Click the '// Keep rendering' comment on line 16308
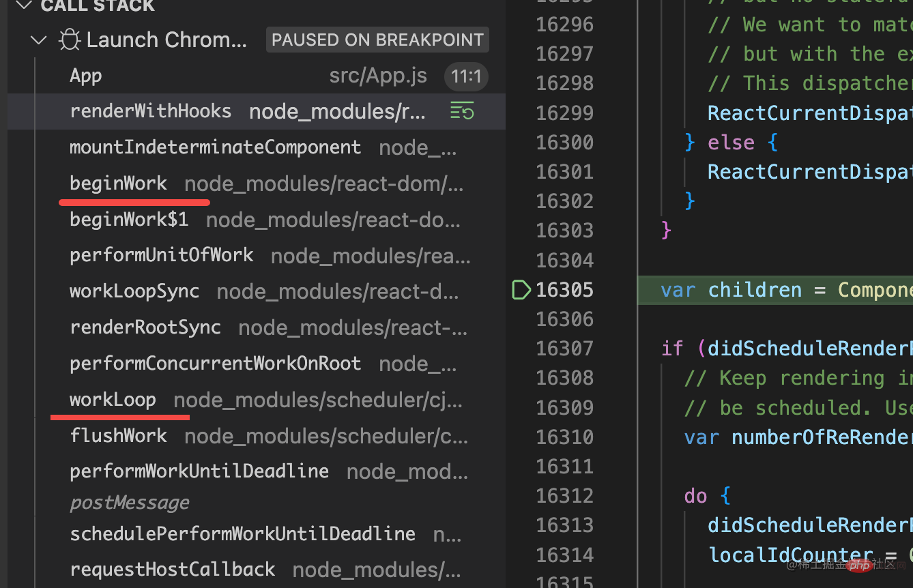Viewport: 913px width, 588px height. coord(798,378)
